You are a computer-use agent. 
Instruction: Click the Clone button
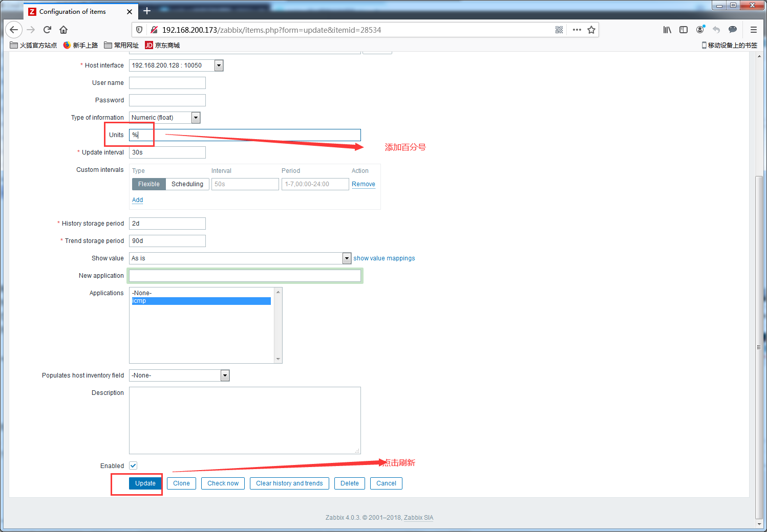(x=181, y=483)
